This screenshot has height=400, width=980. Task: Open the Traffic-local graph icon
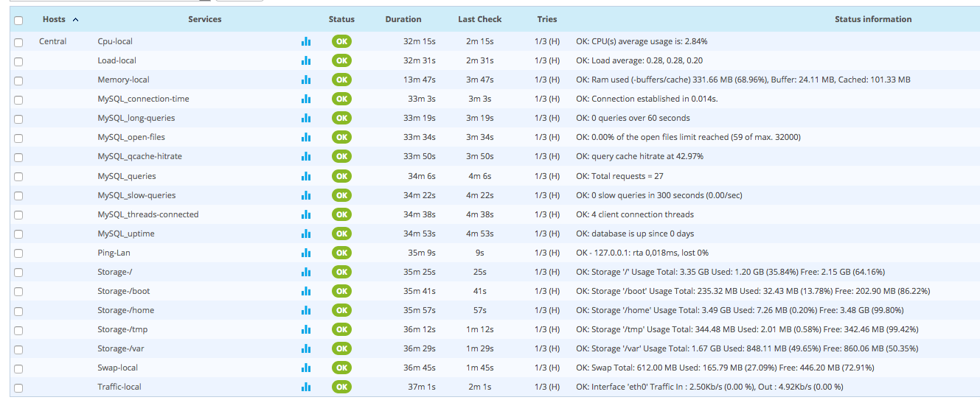pyautogui.click(x=306, y=387)
